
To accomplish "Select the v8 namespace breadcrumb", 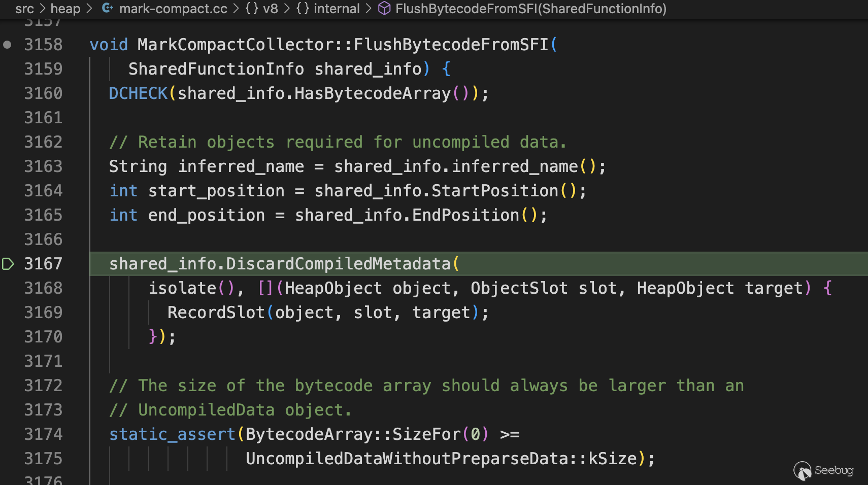I will (271, 9).
